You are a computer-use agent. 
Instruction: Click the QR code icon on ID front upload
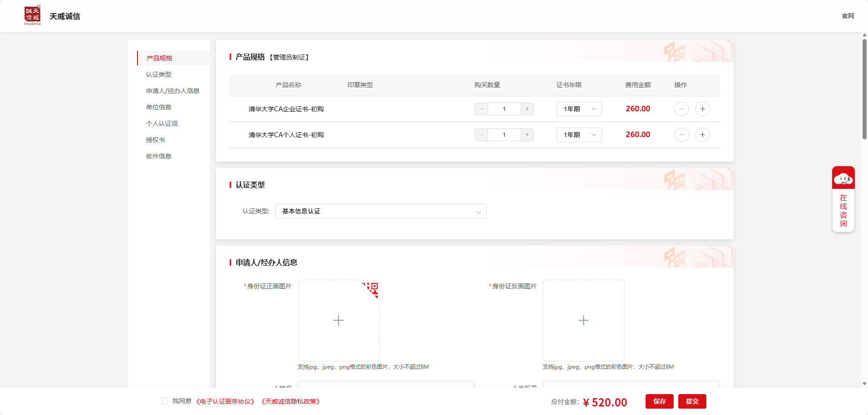coord(372,289)
